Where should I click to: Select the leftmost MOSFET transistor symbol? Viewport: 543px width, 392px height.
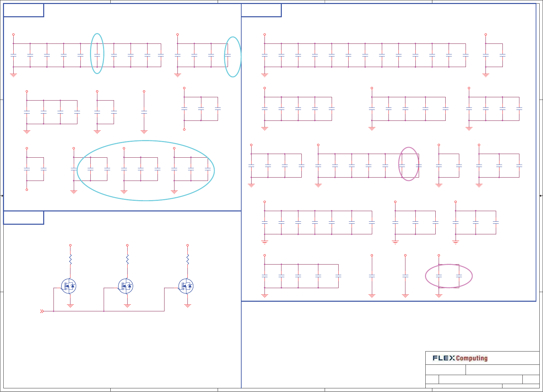(x=69, y=286)
